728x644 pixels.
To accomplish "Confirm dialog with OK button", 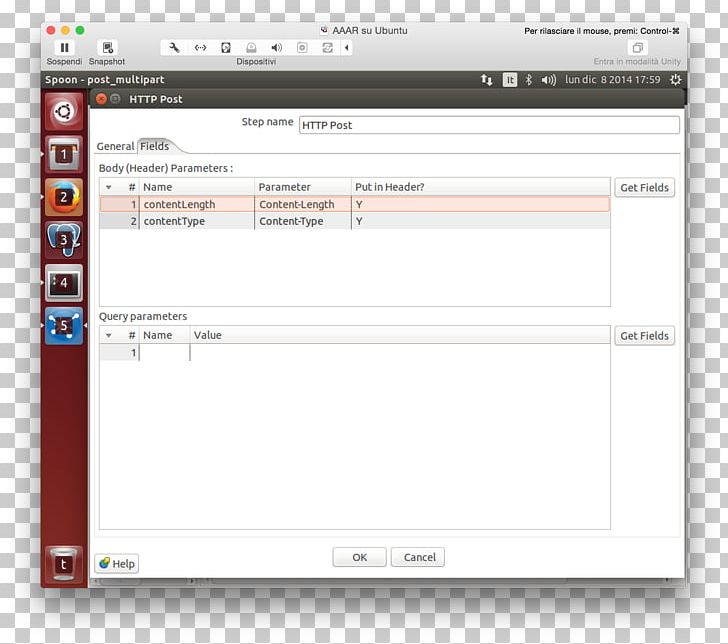I will point(359,557).
